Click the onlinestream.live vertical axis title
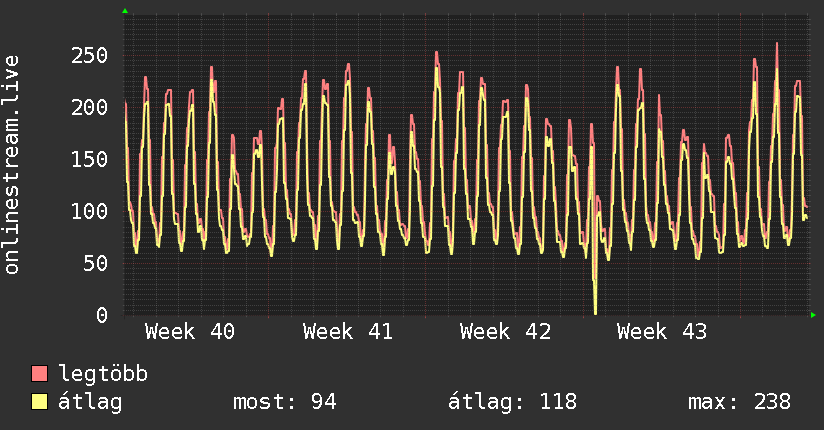This screenshot has width=824, height=430. tap(12, 165)
